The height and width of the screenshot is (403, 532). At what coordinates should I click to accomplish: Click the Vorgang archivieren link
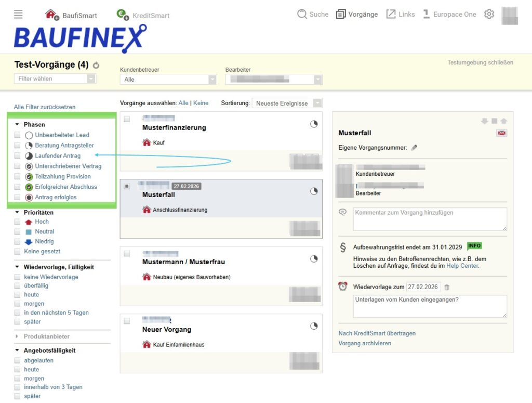pos(364,343)
